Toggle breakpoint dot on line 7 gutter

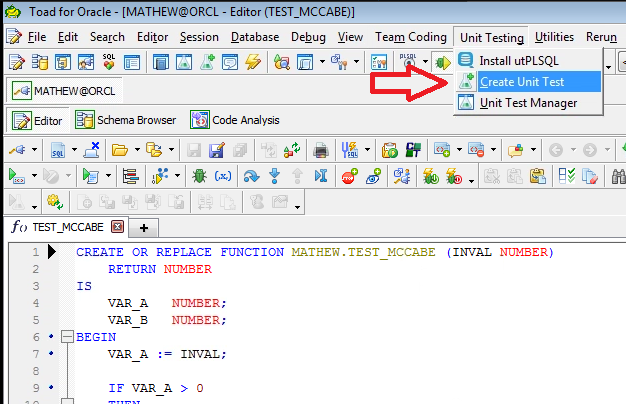pyautogui.click(x=51, y=353)
